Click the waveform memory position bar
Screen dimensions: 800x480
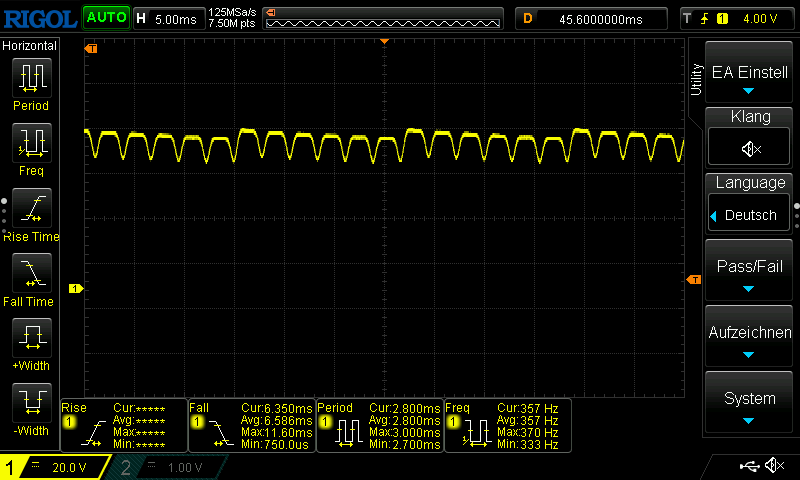tap(384, 18)
